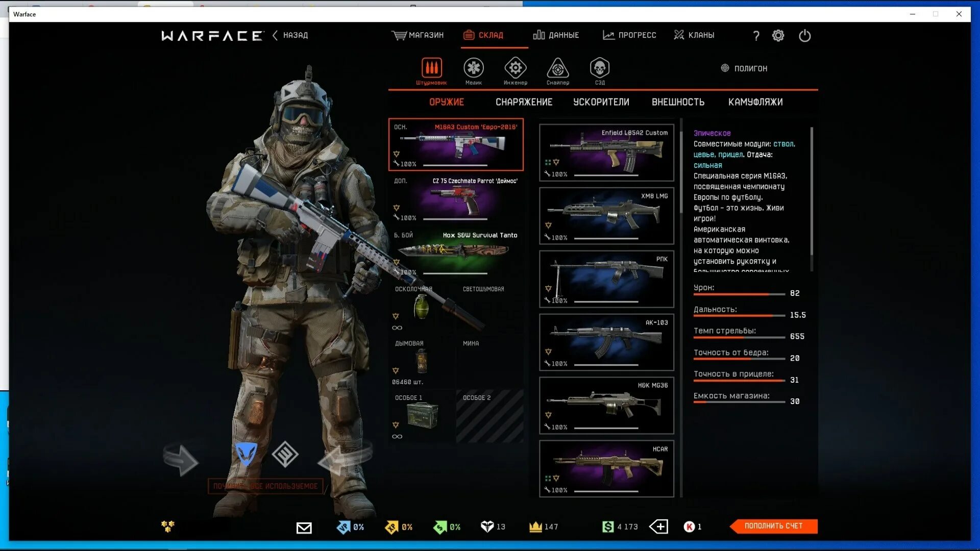This screenshot has height=551, width=980.
Task: Switch to the ОРУЖИЕ tab
Action: pos(447,102)
